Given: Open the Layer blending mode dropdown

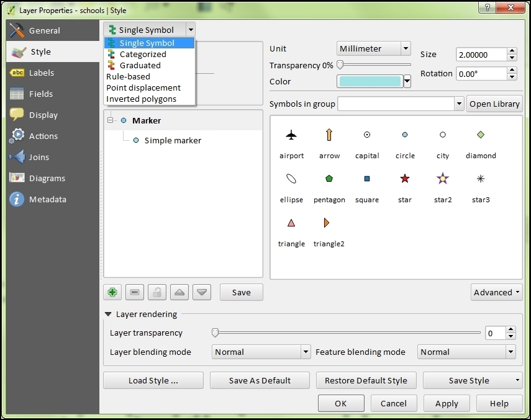Looking at the screenshot, I should [261, 352].
